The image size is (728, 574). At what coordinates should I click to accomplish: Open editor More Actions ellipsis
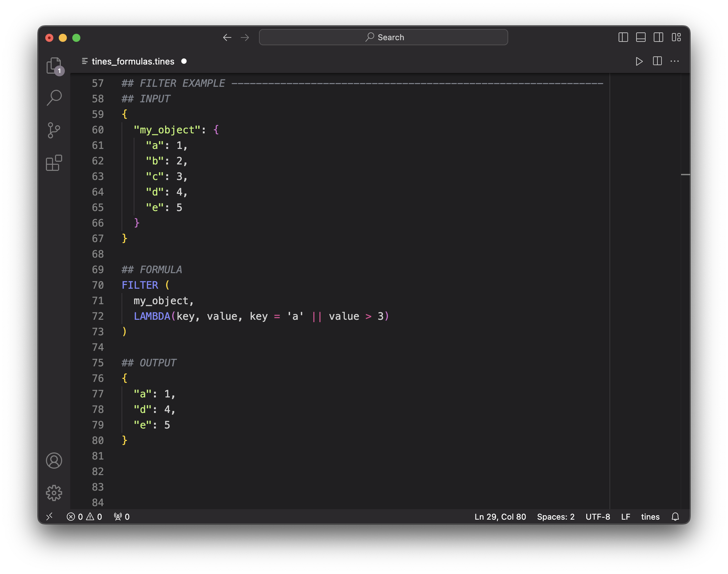pyautogui.click(x=675, y=61)
